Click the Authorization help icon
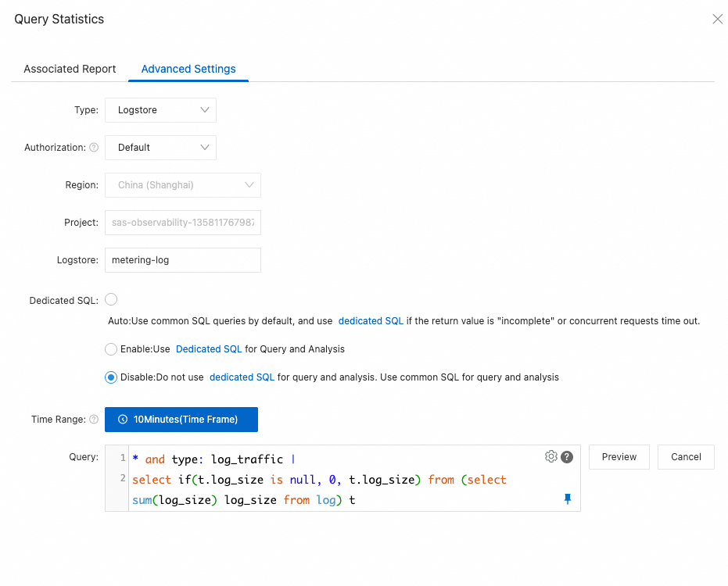728x586 pixels. point(94,148)
